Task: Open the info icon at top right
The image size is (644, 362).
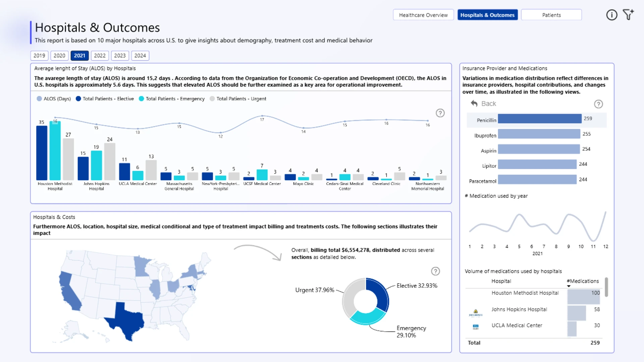Action: tap(611, 15)
